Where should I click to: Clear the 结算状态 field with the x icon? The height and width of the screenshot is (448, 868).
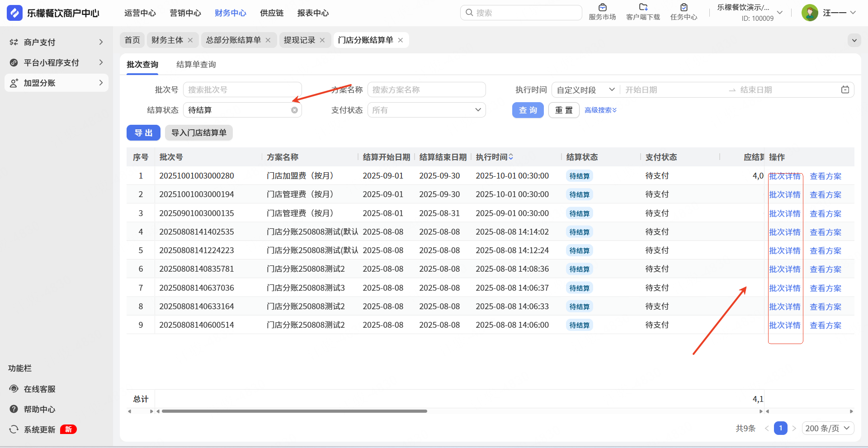click(x=294, y=110)
